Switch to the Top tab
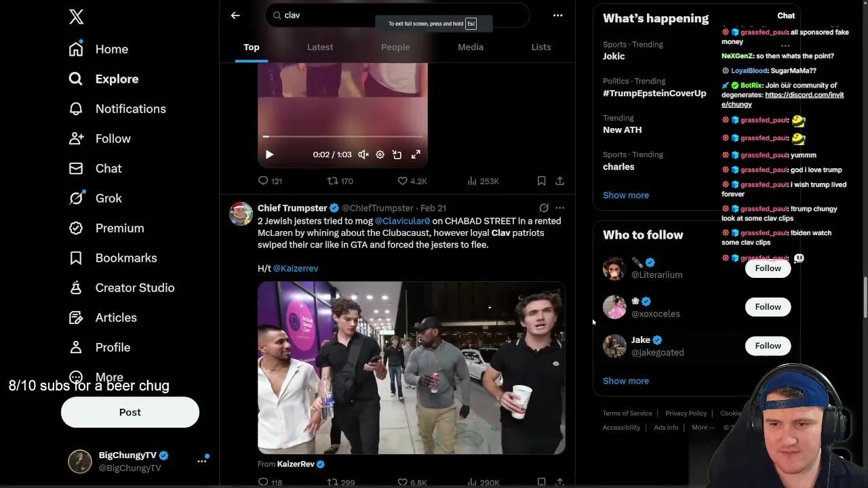This screenshot has height=488, width=868. (x=252, y=47)
